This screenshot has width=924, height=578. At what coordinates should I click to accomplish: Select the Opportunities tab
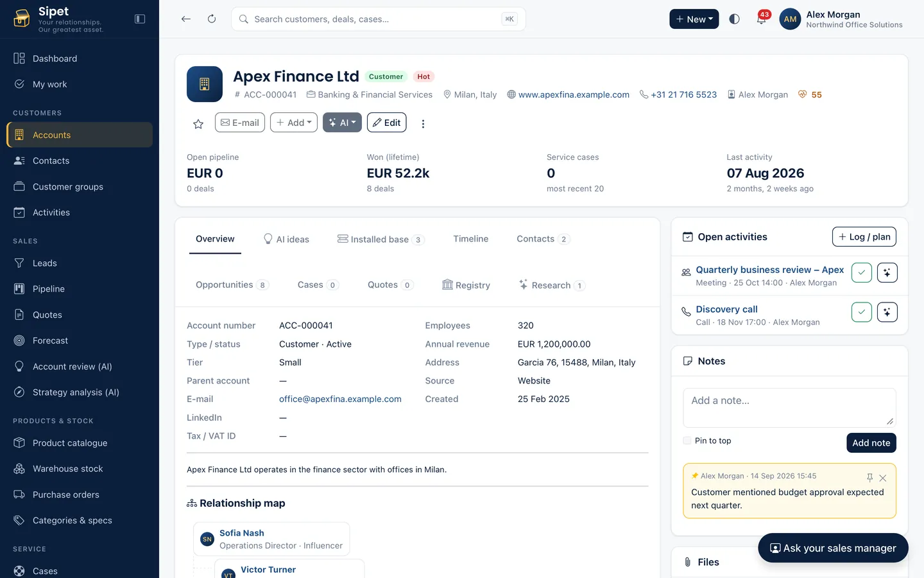click(232, 285)
